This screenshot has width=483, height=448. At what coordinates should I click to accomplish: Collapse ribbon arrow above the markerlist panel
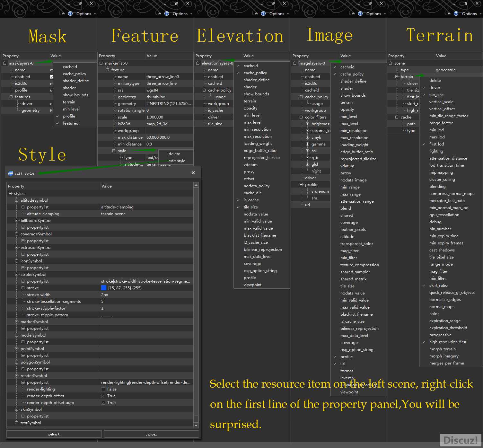160,13
